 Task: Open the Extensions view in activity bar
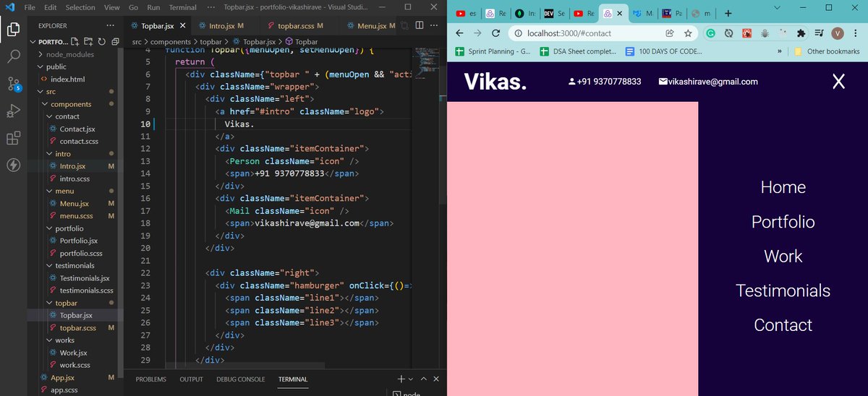(x=13, y=138)
